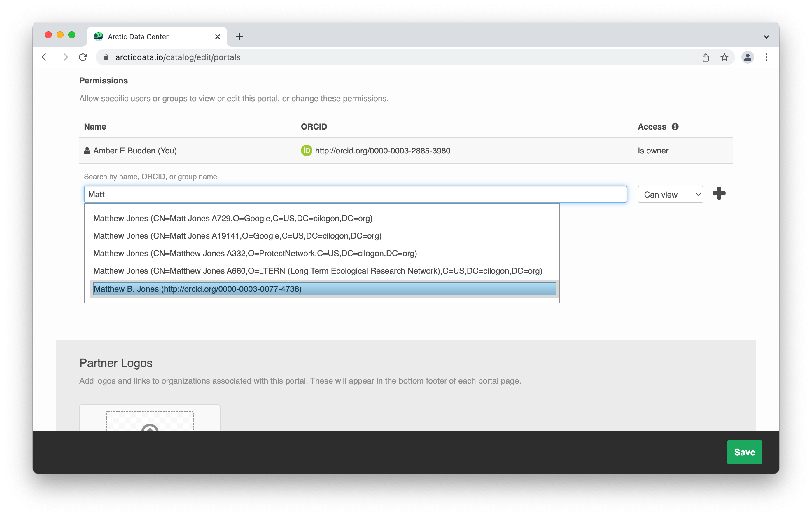
Task: Click the Arctic Data Center tab favicon
Action: coord(98,36)
